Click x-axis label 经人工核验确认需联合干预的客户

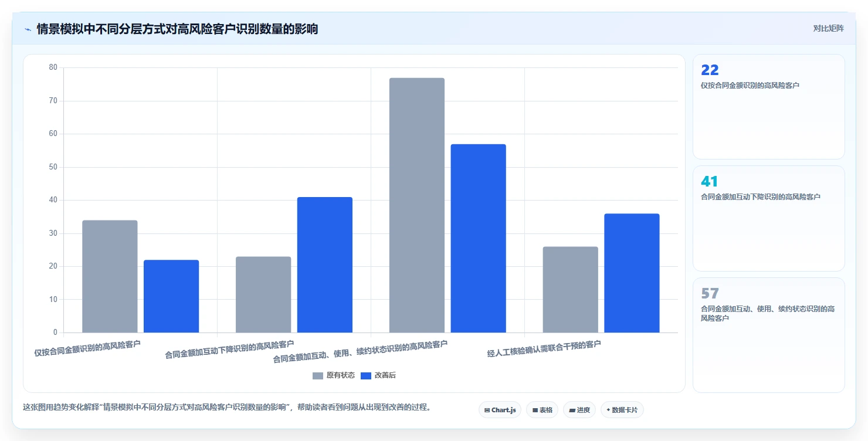point(544,348)
